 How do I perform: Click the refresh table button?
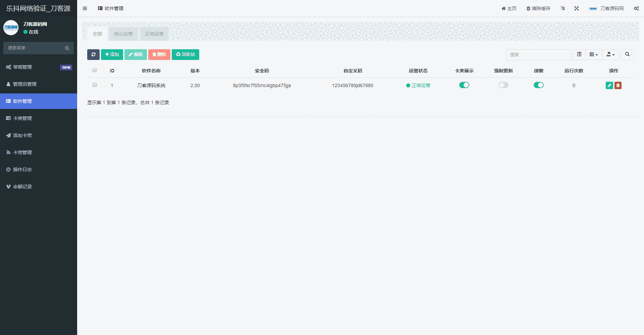pos(93,55)
